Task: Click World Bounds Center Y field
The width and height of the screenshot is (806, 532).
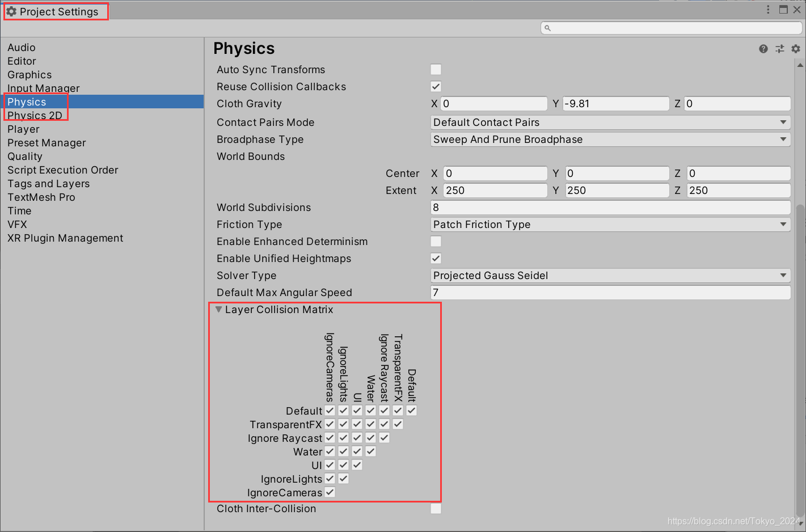Action: [617, 174]
